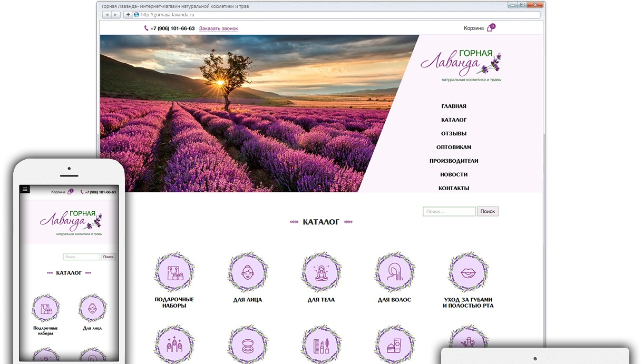The width and height of the screenshot is (643, 364).
Task: Click the Горная Лаванда logo on the phone
Action: [x=71, y=223]
